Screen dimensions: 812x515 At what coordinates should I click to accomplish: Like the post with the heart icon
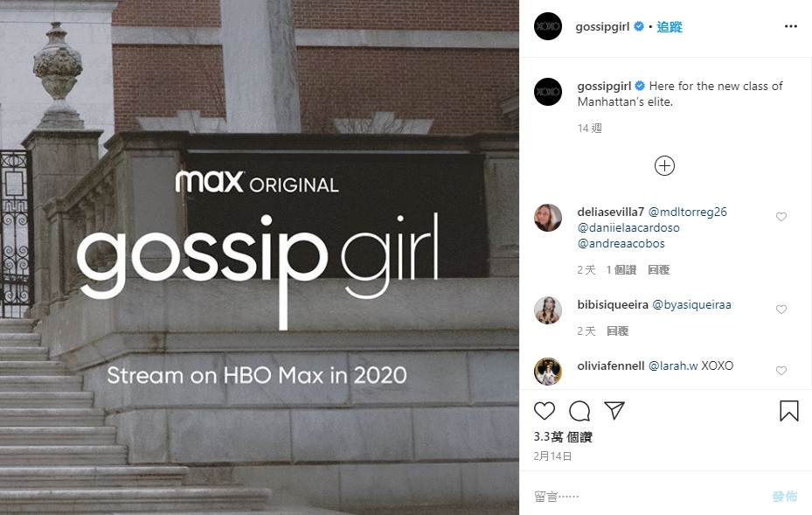click(x=545, y=411)
